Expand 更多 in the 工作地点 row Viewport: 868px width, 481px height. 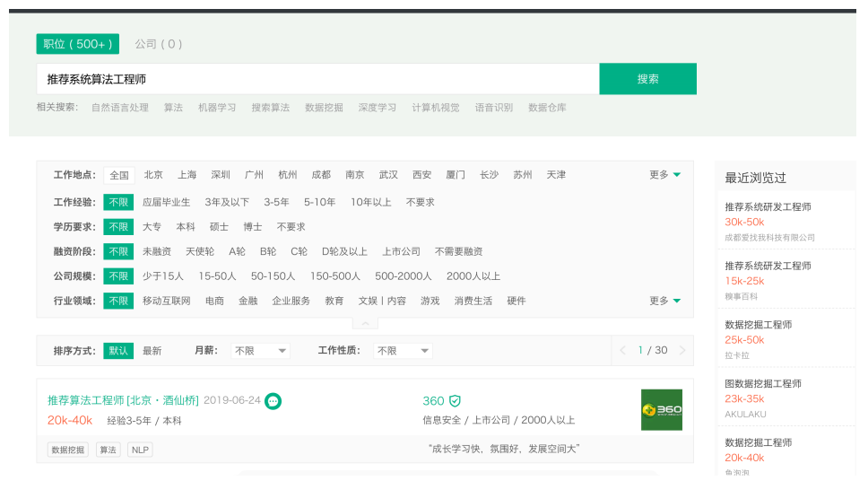tap(664, 175)
